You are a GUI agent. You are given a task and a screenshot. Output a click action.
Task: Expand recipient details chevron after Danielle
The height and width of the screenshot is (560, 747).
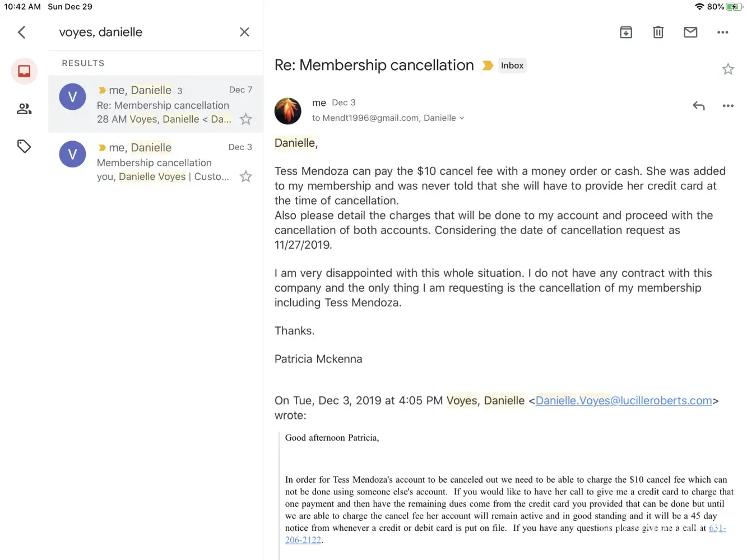click(x=462, y=118)
